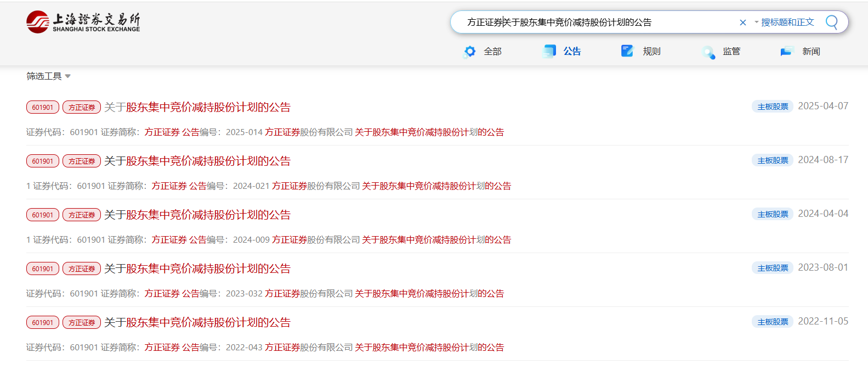Select the 新闻 tab
The width and height of the screenshot is (868, 375).
click(x=811, y=52)
